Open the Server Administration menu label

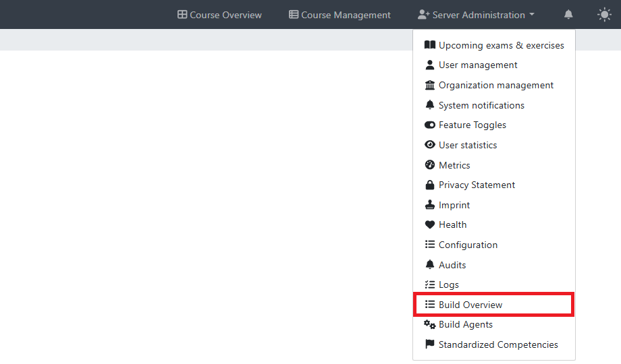(479, 15)
